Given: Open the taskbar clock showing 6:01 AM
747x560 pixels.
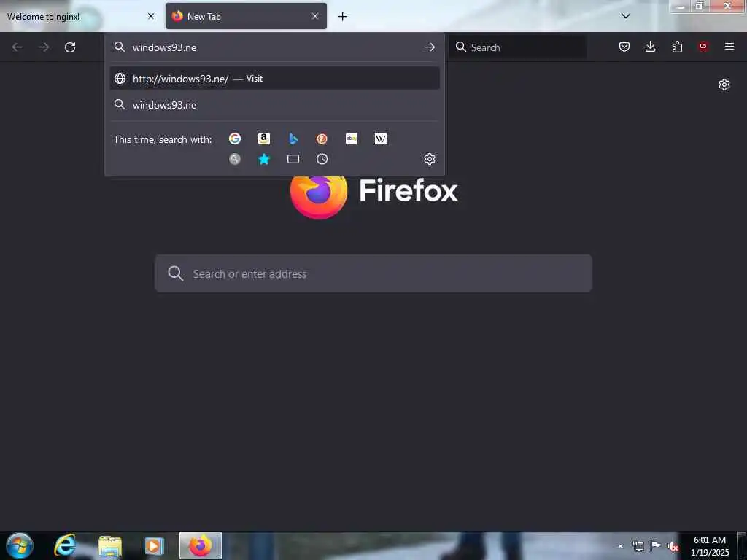Looking at the screenshot, I should pos(710,546).
